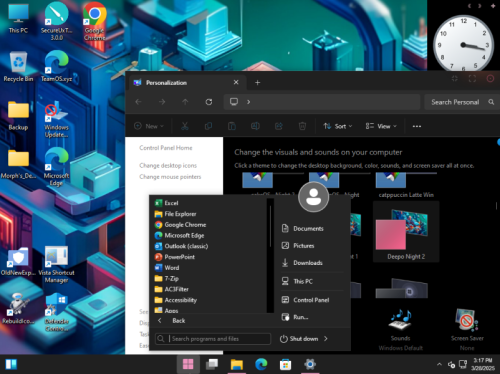
Task: Click the Copy toolbar icon
Action: pyautogui.click(x=208, y=126)
